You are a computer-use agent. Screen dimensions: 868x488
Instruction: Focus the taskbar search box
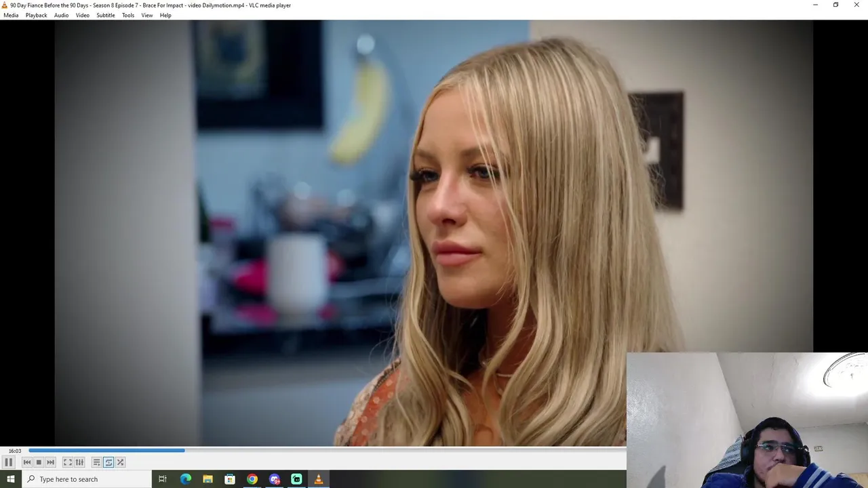point(86,479)
